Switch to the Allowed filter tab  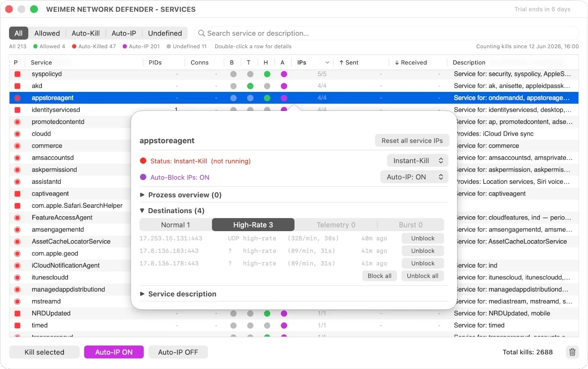click(47, 33)
